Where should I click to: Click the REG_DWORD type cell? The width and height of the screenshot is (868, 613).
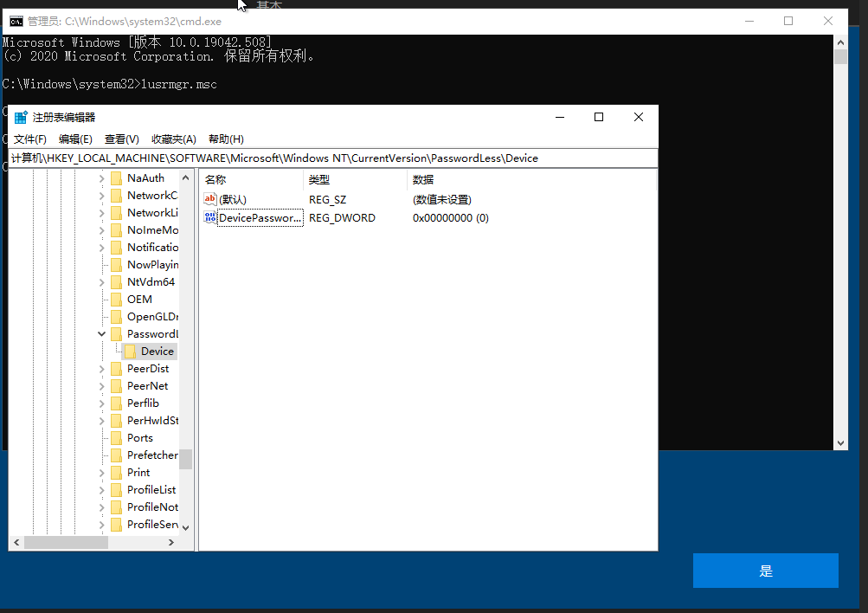pos(342,218)
